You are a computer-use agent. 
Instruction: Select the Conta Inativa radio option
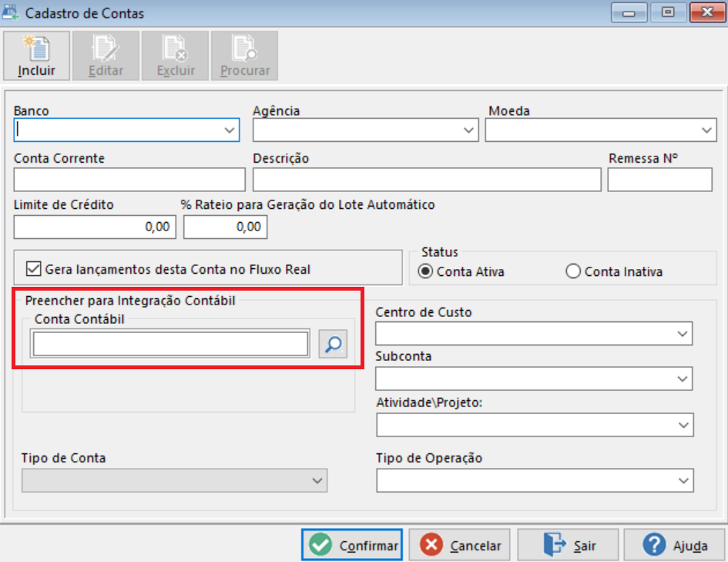(573, 271)
